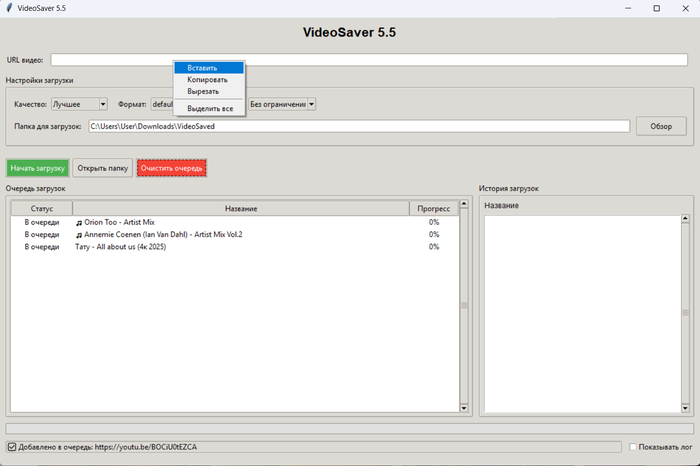This screenshot has height=466, width=700.
Task: Toggle the checkbox next to 'Добавлено в очередь'
Action: (x=11, y=447)
